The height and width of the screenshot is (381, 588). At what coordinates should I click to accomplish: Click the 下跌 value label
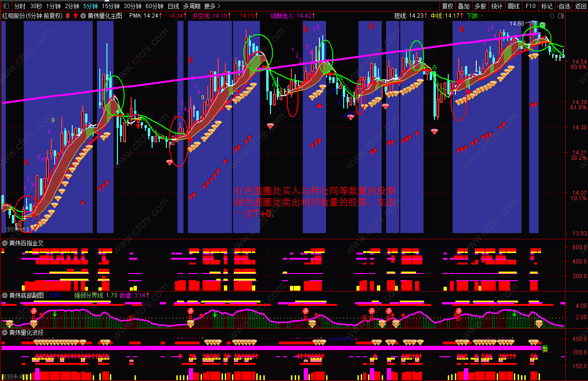[x=474, y=16]
